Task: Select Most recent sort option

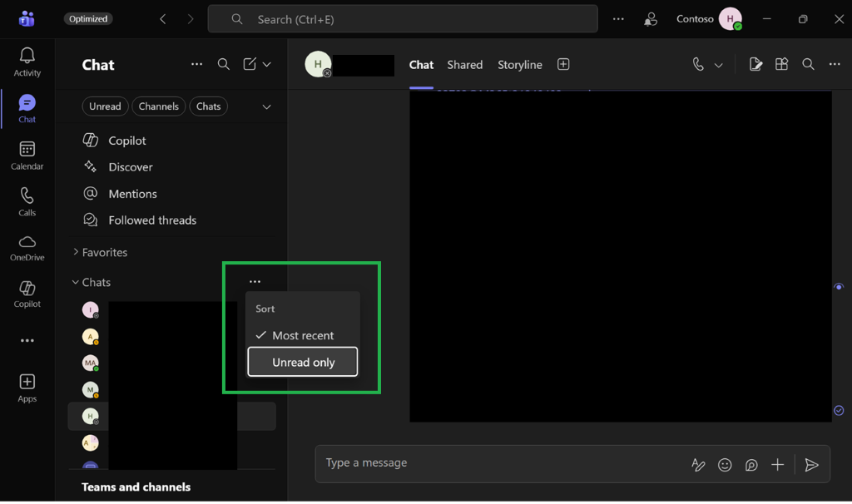Action: tap(303, 336)
